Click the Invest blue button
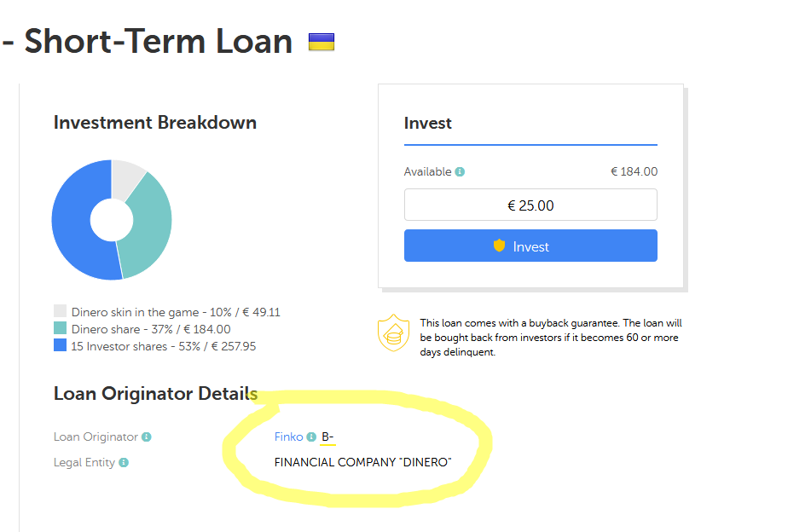 (530, 246)
